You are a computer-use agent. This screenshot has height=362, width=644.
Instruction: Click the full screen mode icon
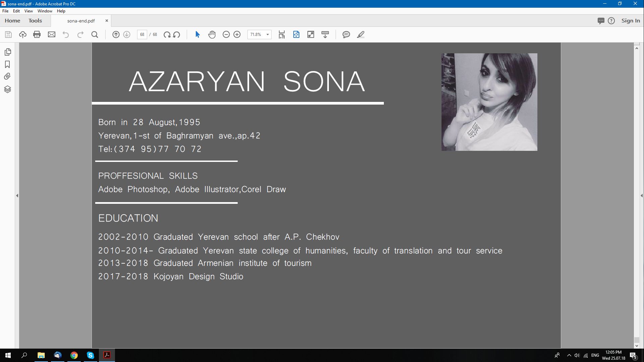point(311,35)
